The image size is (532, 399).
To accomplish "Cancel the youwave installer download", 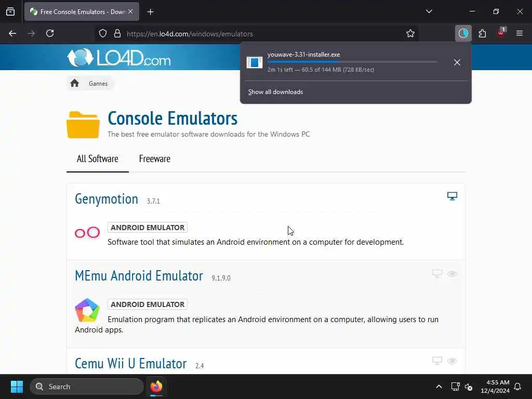I will pyautogui.click(x=457, y=62).
